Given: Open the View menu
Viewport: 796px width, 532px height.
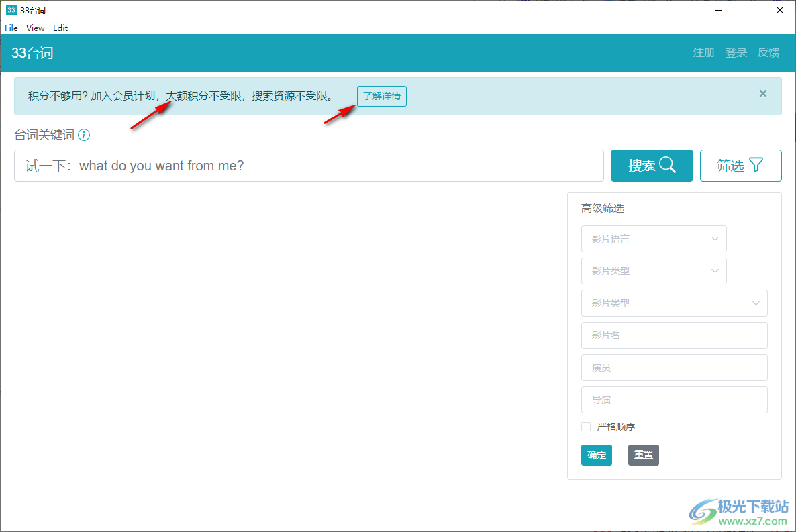Looking at the screenshot, I should (x=35, y=28).
